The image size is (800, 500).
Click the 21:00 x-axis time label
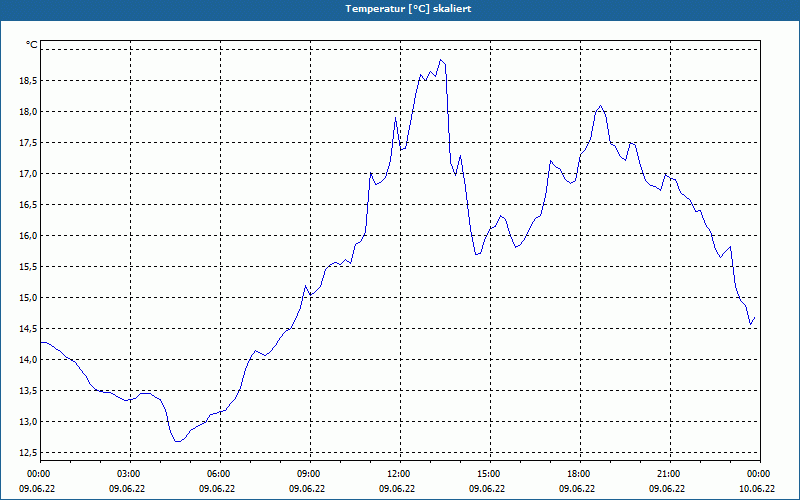(667, 474)
